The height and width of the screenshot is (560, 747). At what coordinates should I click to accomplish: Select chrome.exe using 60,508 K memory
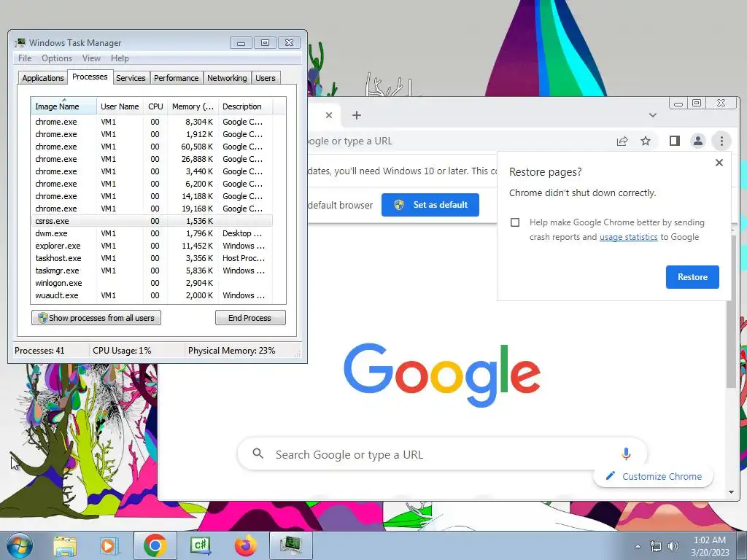[x=152, y=147]
